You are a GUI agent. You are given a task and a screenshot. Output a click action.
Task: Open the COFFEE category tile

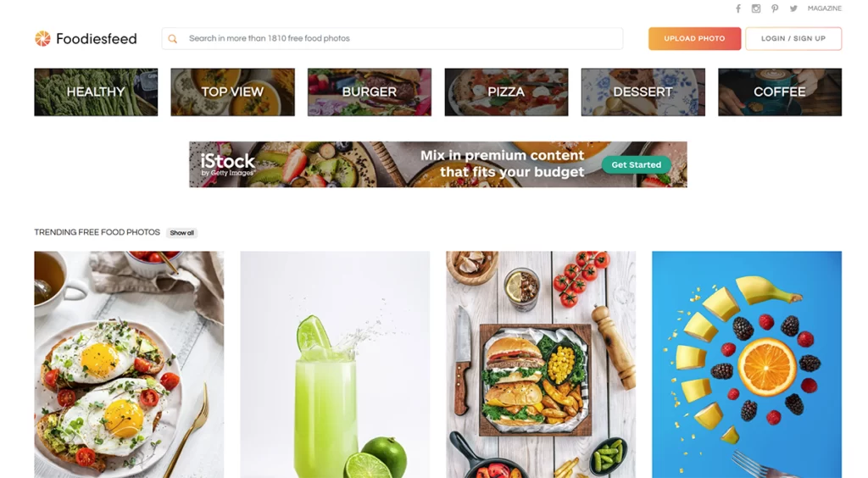tap(780, 92)
